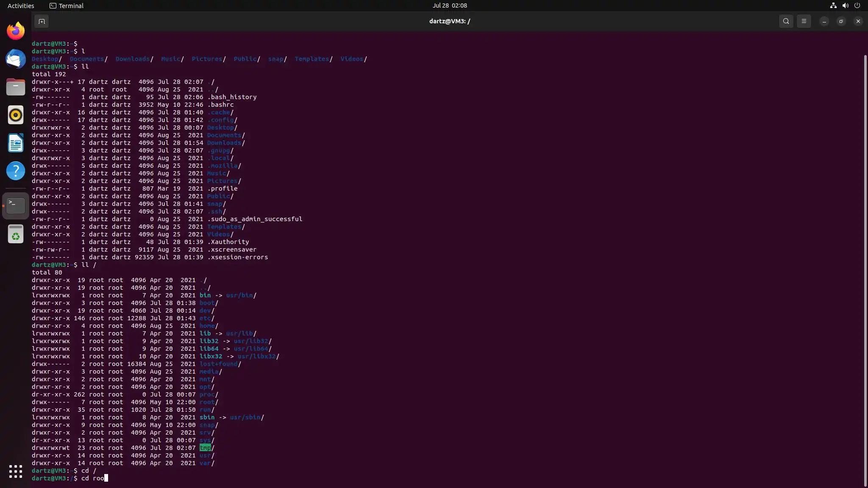This screenshot has height=488, width=868.
Task: Open the clock and calendar panel
Action: (450, 6)
